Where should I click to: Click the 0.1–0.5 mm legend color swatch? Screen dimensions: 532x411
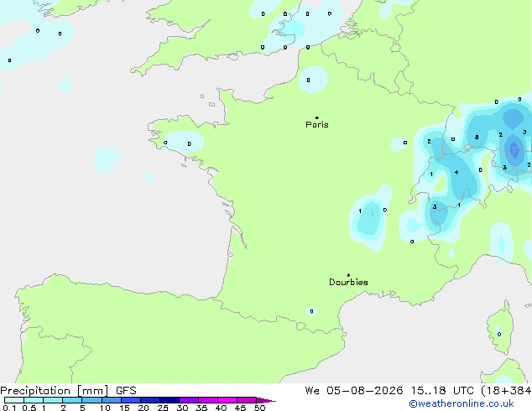tap(14, 400)
